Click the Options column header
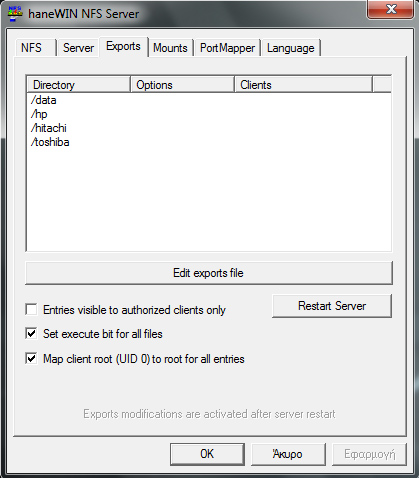 [182, 85]
